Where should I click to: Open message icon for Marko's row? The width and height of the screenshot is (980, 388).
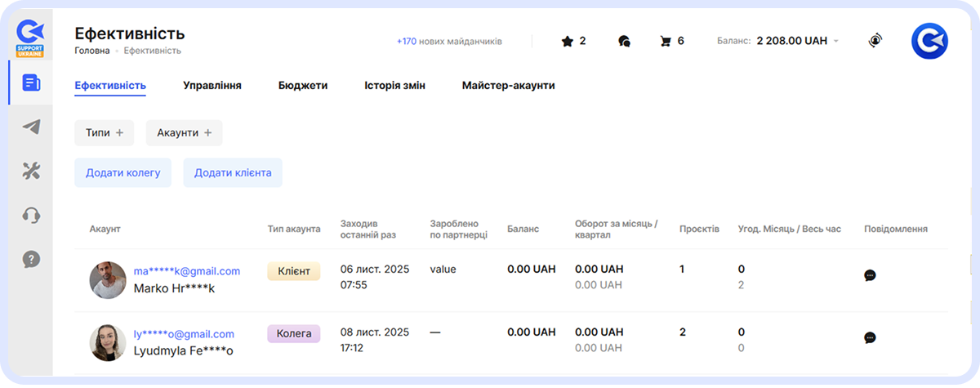click(x=870, y=275)
